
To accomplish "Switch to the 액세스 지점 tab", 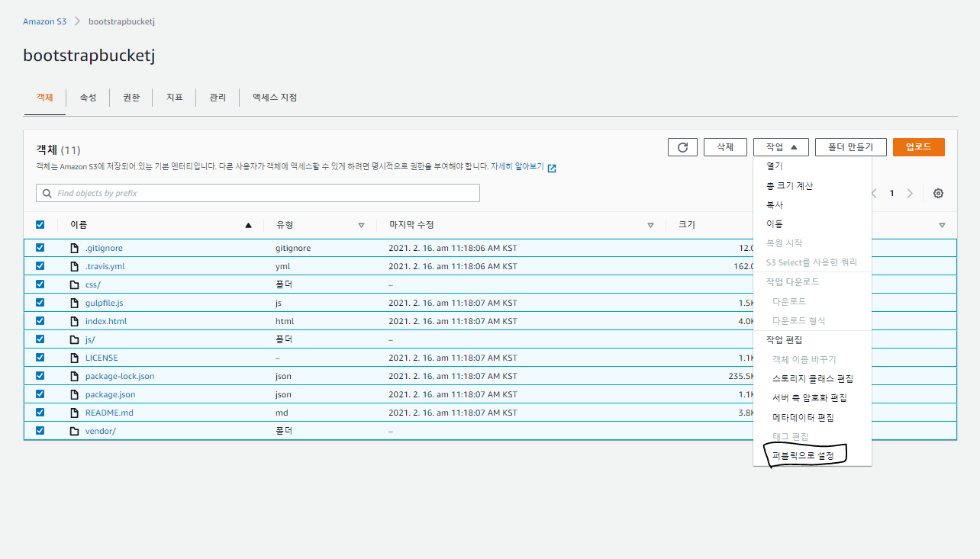I will 275,98.
